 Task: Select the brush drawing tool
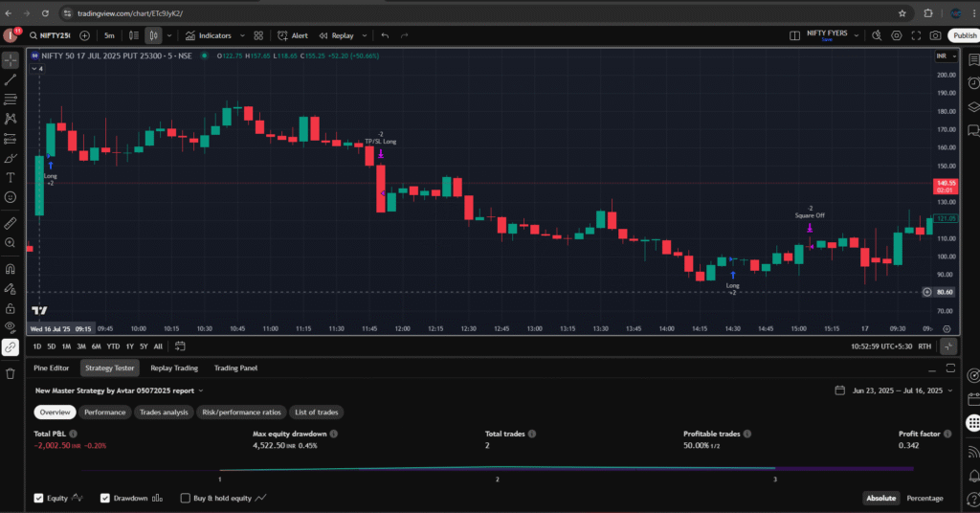[x=11, y=158]
